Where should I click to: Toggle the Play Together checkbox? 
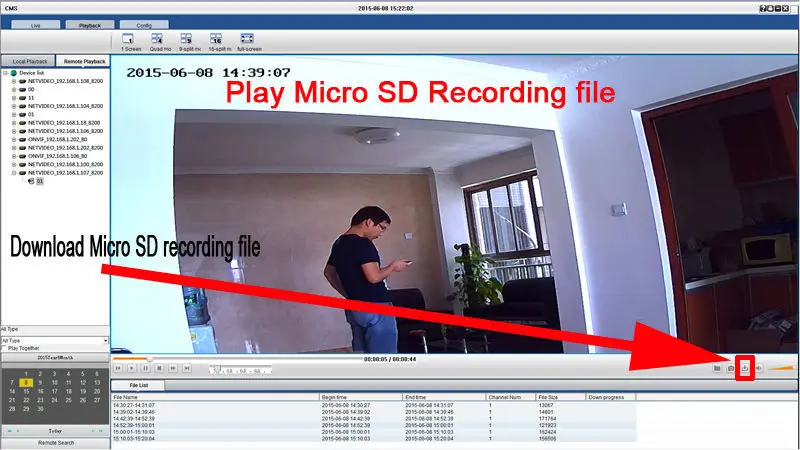coord(4,348)
